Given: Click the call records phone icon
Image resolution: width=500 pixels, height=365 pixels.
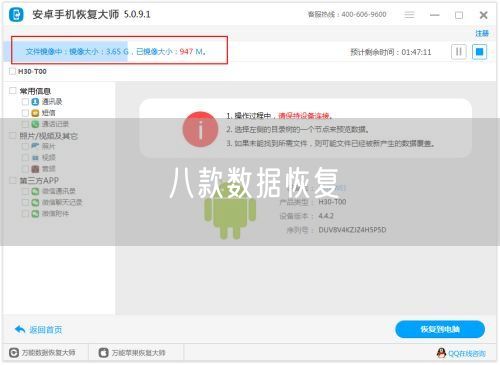Looking at the screenshot, I should (x=35, y=124).
